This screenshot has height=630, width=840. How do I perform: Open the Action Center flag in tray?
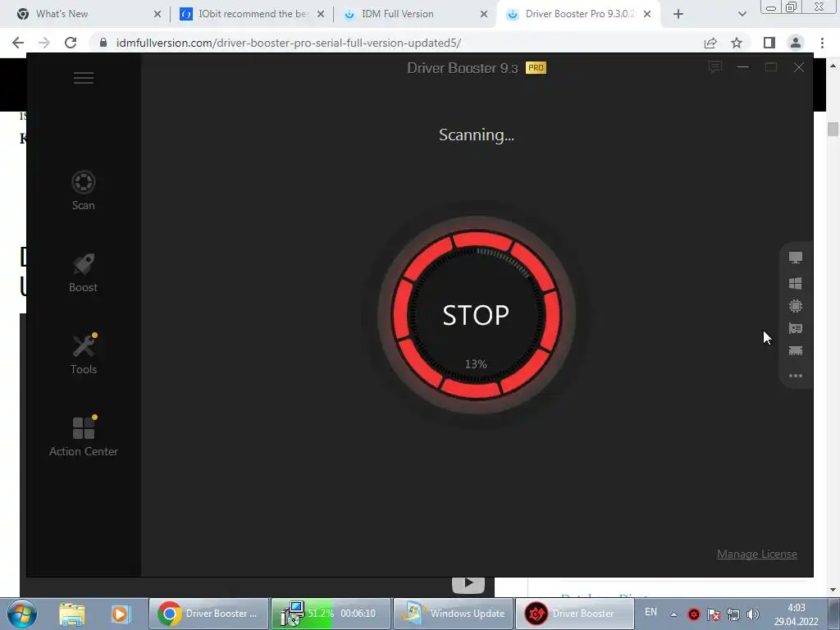point(714,614)
